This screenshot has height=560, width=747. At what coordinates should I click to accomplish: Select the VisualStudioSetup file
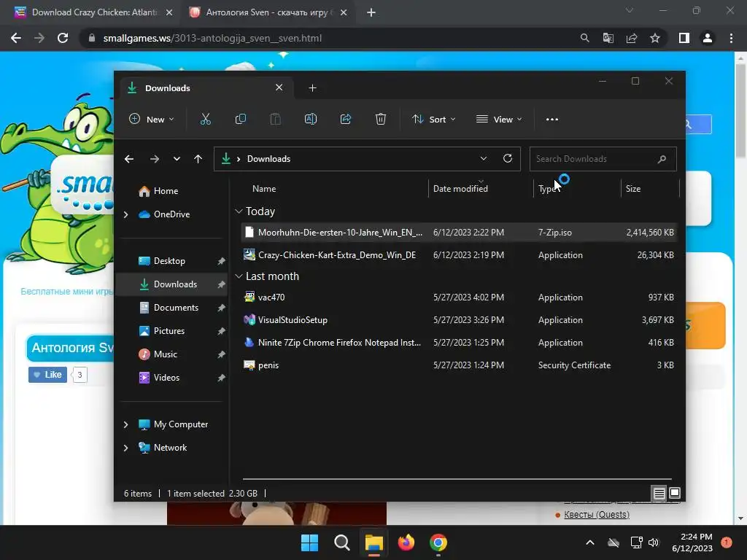(x=458, y=320)
